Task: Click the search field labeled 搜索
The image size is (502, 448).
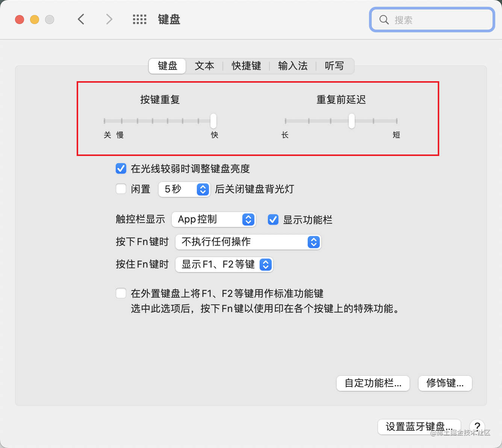Action: (432, 20)
